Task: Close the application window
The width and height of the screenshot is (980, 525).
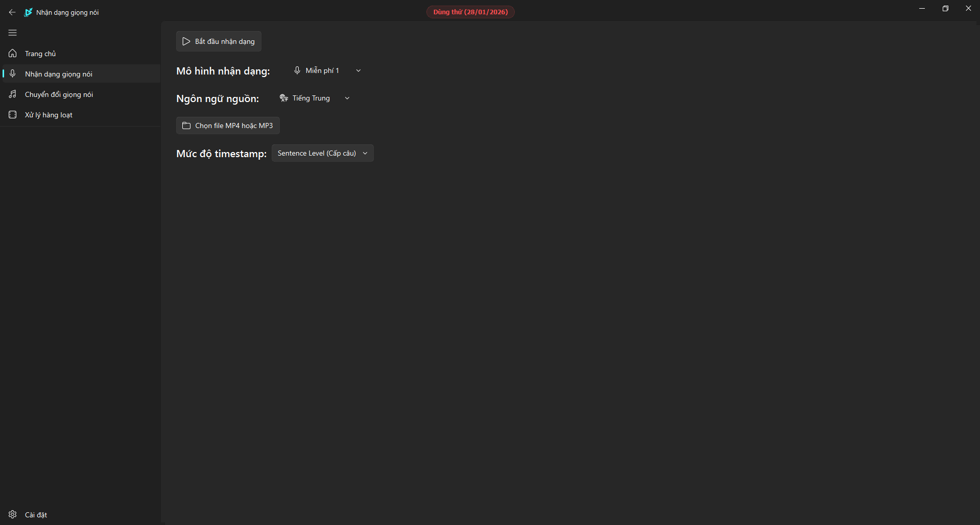Action: point(968,8)
